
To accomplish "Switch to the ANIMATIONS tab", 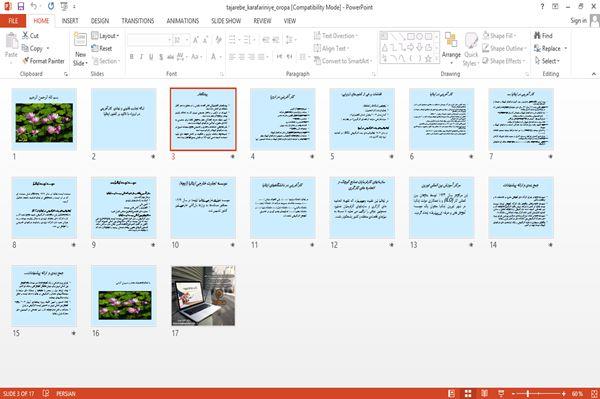I will click(x=183, y=21).
